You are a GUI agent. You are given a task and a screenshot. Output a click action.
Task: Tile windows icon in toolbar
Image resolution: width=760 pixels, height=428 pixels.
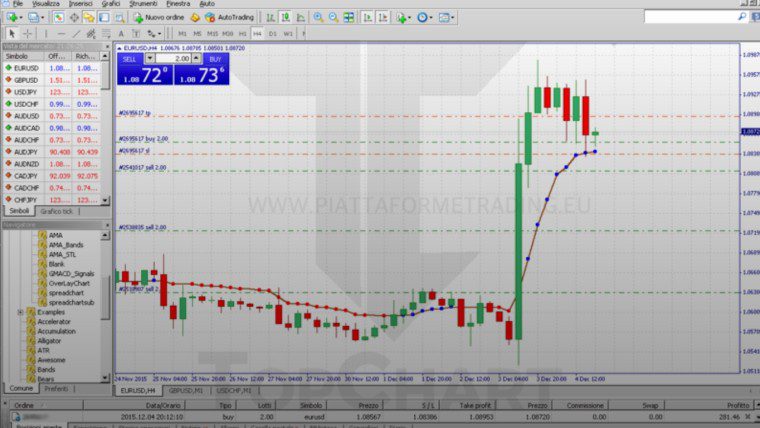348,18
